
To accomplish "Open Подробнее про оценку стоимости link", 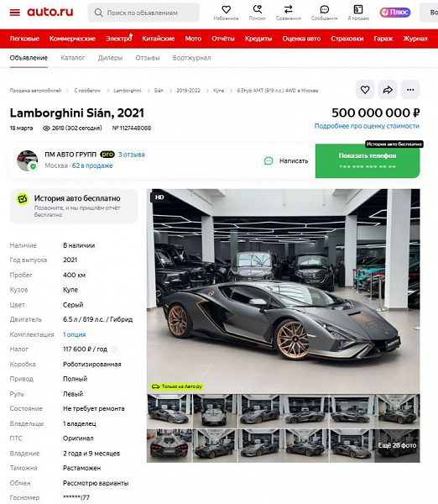I will pos(367,126).
